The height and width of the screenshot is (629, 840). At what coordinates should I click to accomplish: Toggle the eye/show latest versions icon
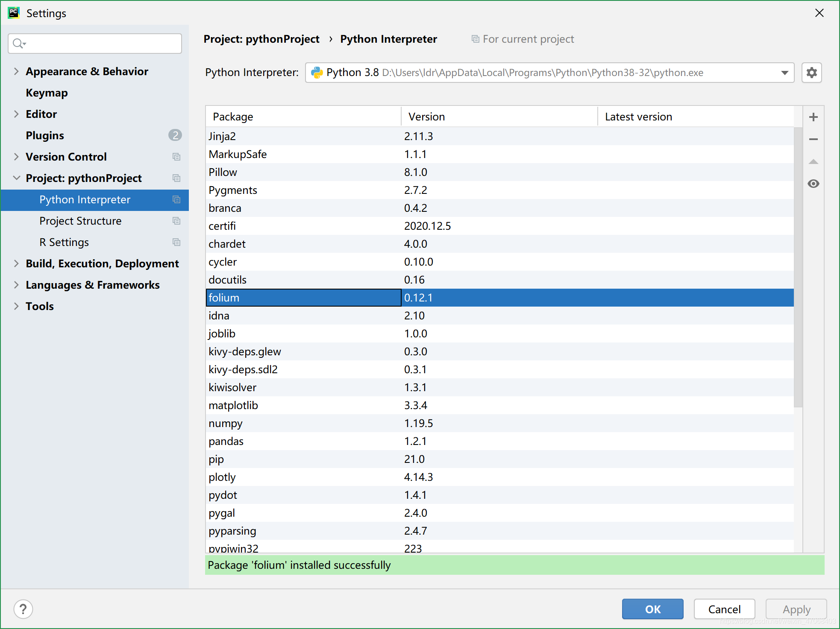814,184
